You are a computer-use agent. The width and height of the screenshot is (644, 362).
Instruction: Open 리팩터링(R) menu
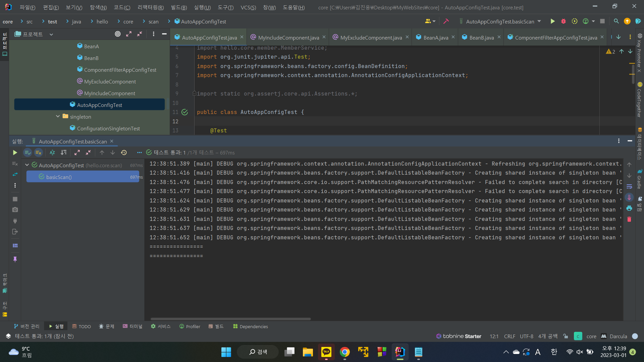tap(151, 7)
